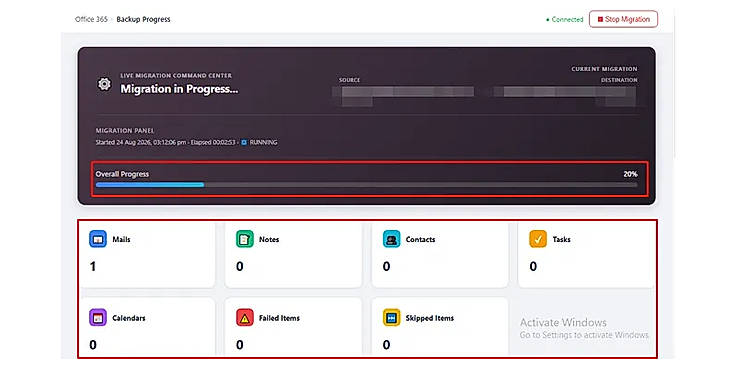The height and width of the screenshot is (368, 736).
Task: Click the Connected status indicator
Action: 564,20
